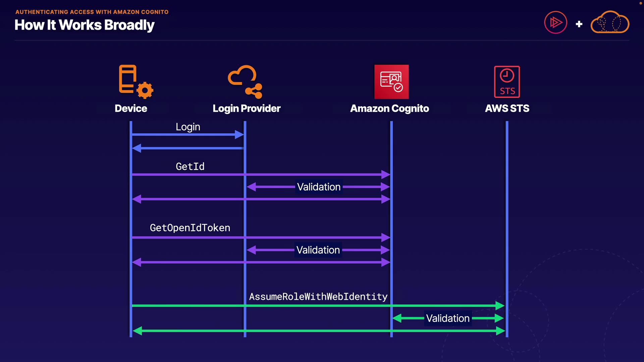
Task: Click the Login arrow label
Action: [x=188, y=127]
